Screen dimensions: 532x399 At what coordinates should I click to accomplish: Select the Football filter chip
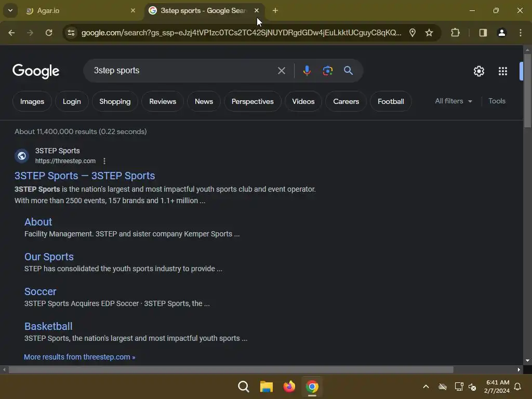pyautogui.click(x=391, y=101)
